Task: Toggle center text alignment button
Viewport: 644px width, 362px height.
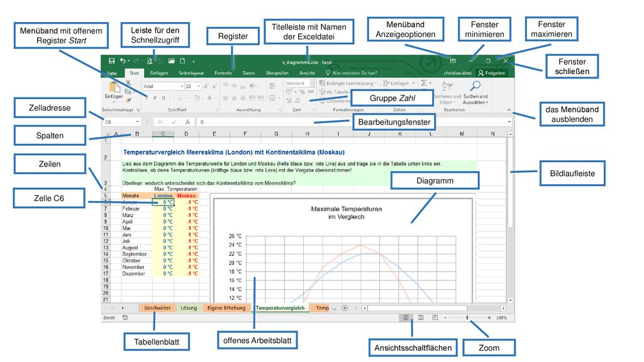Action: (x=234, y=98)
